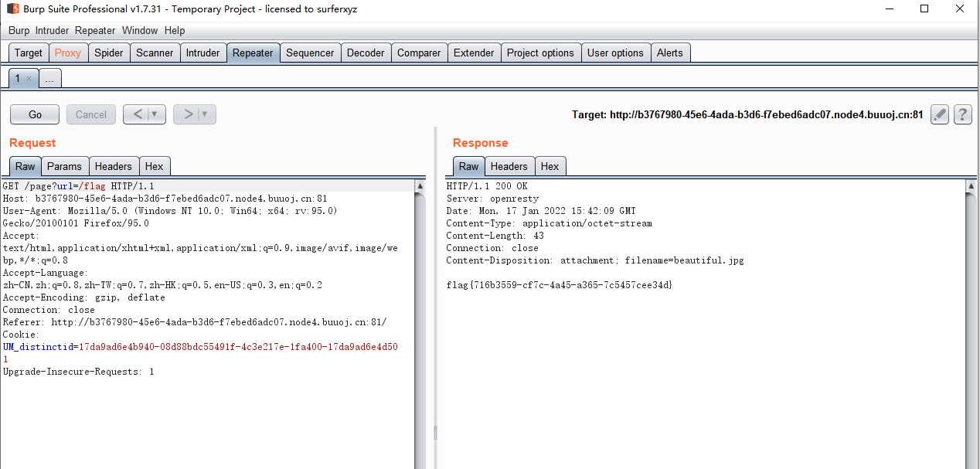Select the Repeater tool tab
The image size is (980, 469).
253,53
